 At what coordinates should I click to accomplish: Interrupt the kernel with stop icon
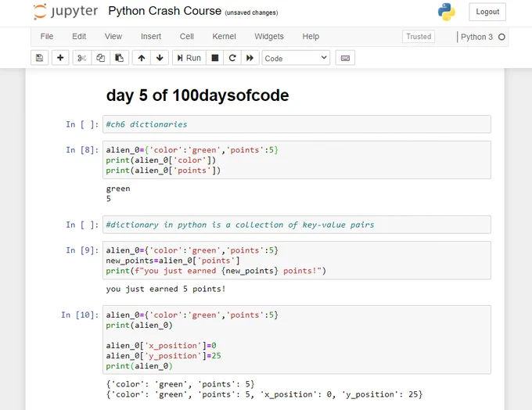pos(215,58)
